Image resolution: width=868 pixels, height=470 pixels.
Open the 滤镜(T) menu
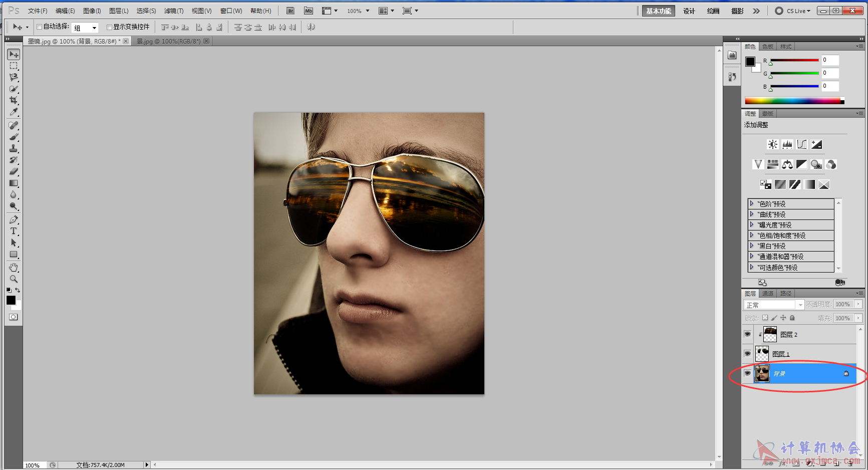click(x=174, y=11)
